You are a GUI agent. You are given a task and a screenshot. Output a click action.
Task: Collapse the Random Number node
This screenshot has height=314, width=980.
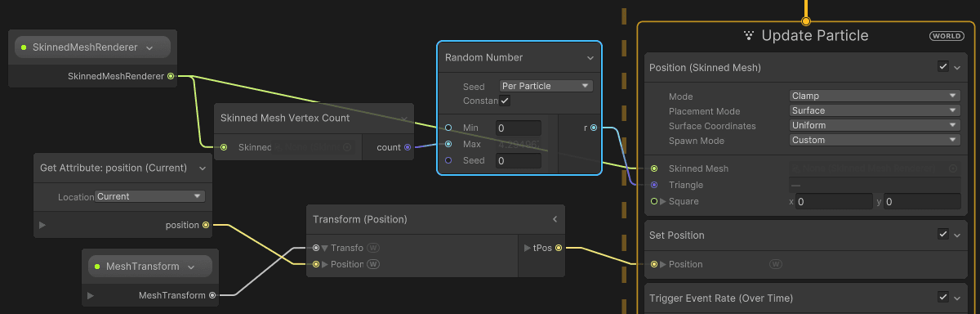[x=590, y=58]
